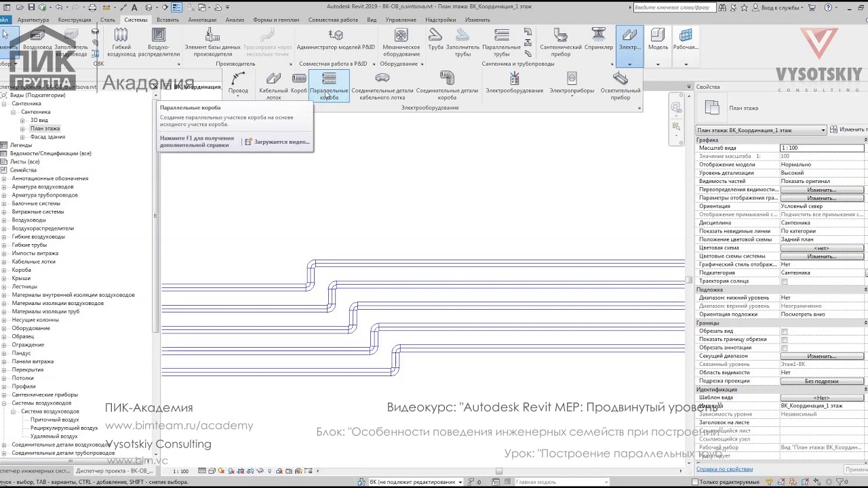Screen dimensions: 868x488
Task: Select the Parallel Conduits (Параллельные короба) tool
Action: point(329,86)
